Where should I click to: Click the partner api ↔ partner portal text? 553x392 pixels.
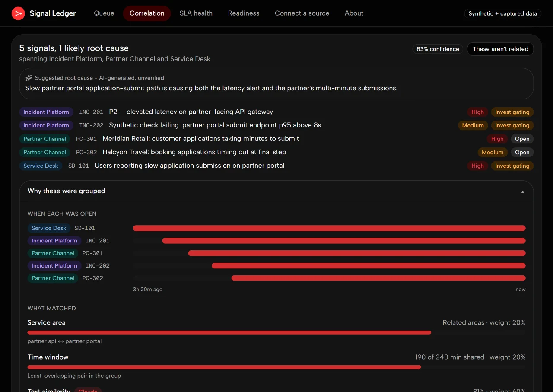click(65, 341)
